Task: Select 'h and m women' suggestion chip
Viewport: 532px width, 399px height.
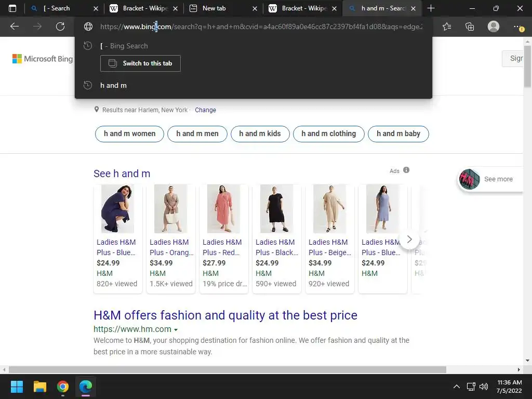Action: 129,134
